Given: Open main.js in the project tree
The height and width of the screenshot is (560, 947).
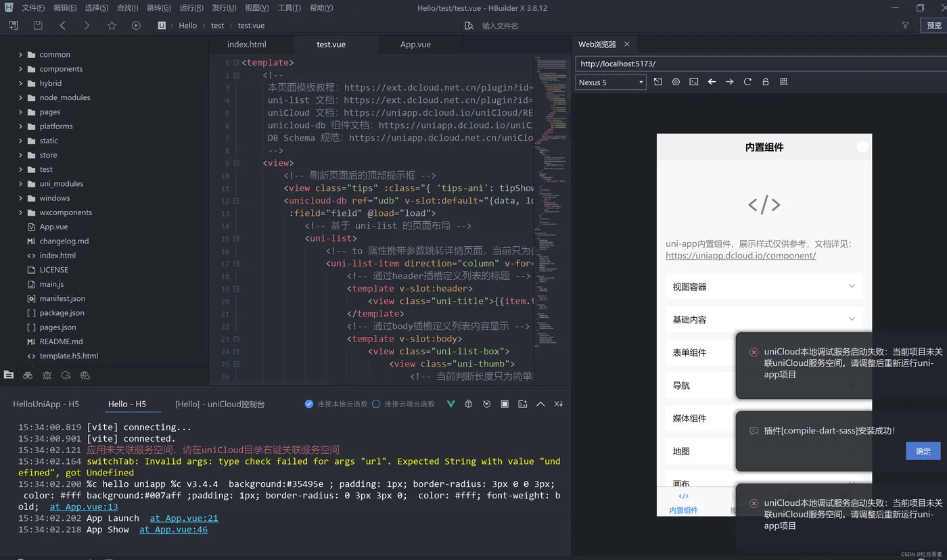Looking at the screenshot, I should tap(51, 284).
